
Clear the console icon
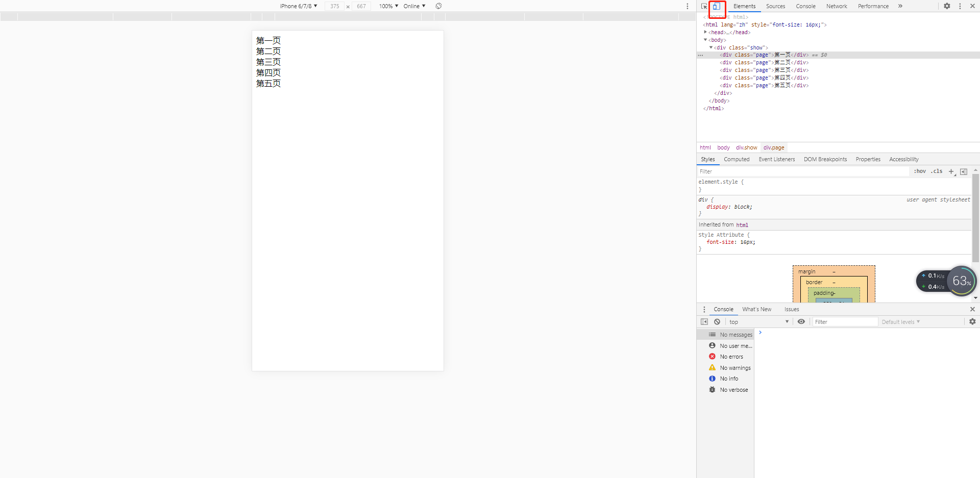(717, 322)
